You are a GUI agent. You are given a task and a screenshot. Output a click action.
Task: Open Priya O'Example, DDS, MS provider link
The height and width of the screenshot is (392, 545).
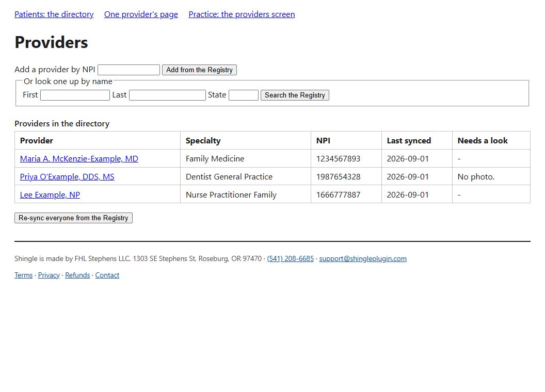[x=67, y=177]
